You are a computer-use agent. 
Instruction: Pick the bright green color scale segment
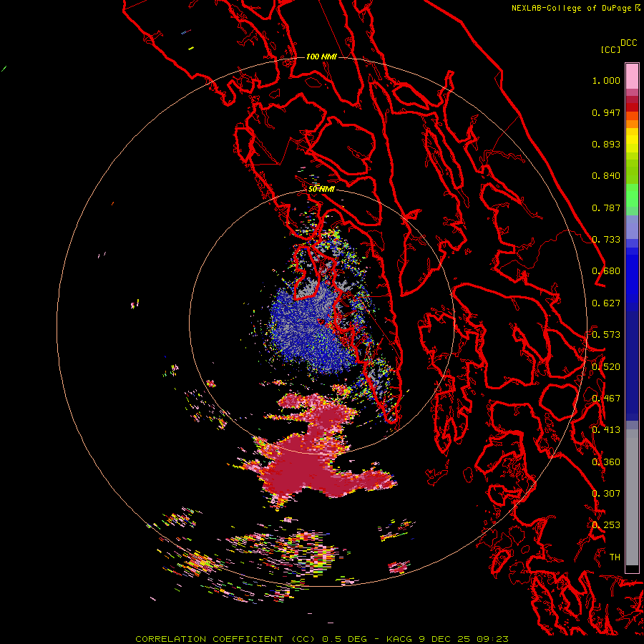pyautogui.click(x=632, y=195)
